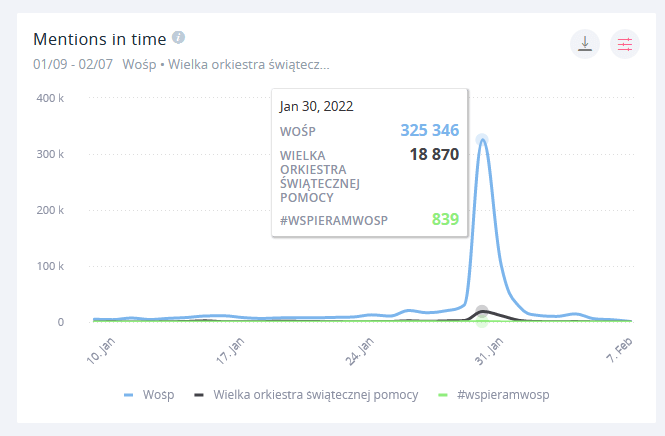Image resolution: width=665 pixels, height=436 pixels.
Task: Click the Mentions in time chart title
Action: point(98,39)
